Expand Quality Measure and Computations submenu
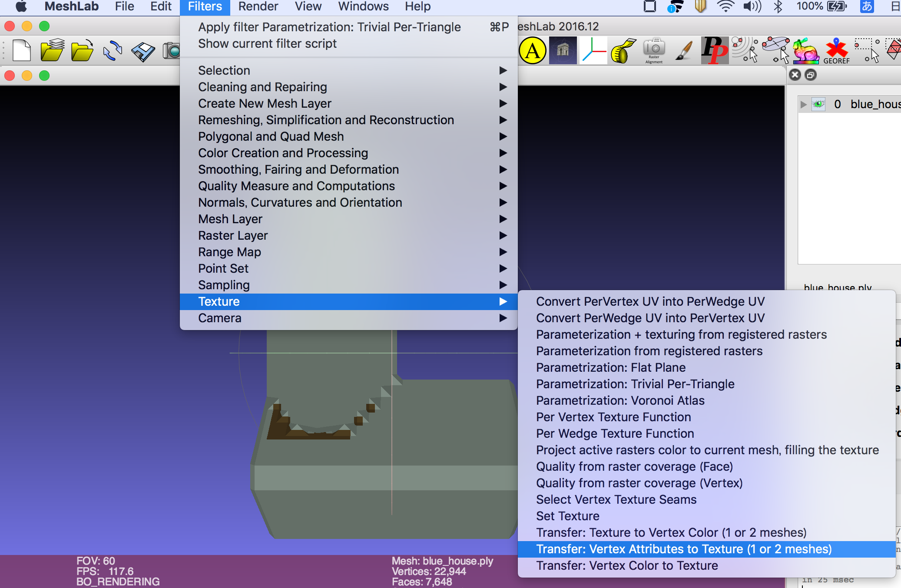The width and height of the screenshot is (901, 588). coord(348,186)
